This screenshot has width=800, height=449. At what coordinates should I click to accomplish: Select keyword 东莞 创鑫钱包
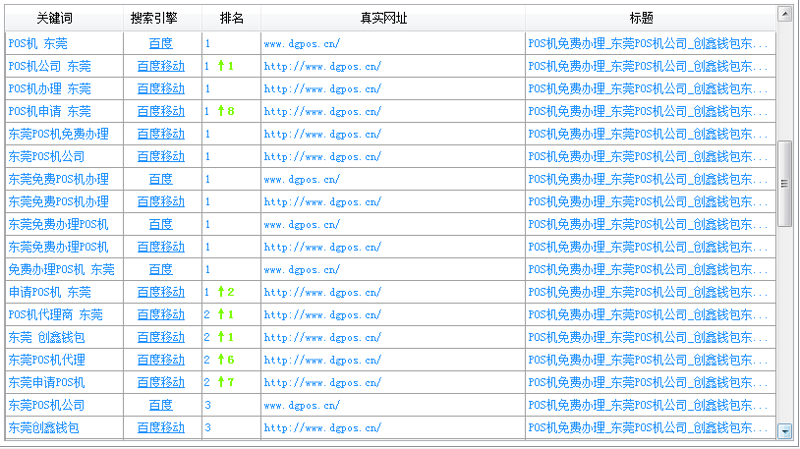coord(46,337)
